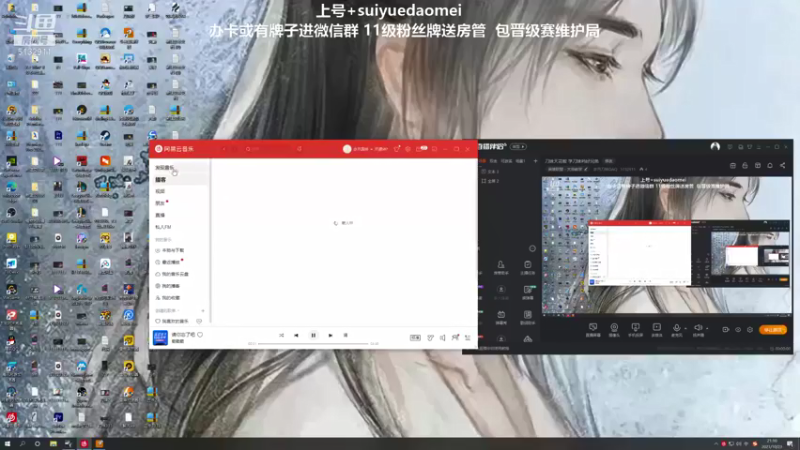Image resolution: width=800 pixels, height=450 pixels.
Task: Expand the microphone options arrow in streaming tool
Action: point(685,329)
